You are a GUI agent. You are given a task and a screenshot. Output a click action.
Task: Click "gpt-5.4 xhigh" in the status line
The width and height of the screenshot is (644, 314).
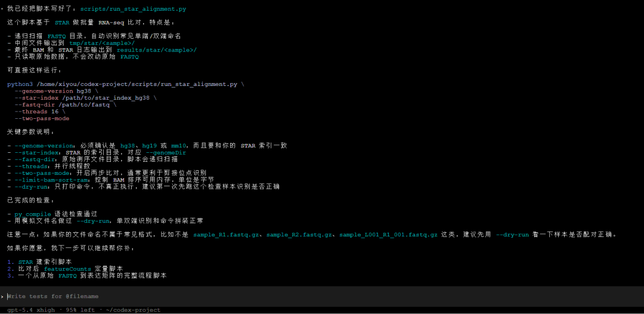pyautogui.click(x=31, y=310)
